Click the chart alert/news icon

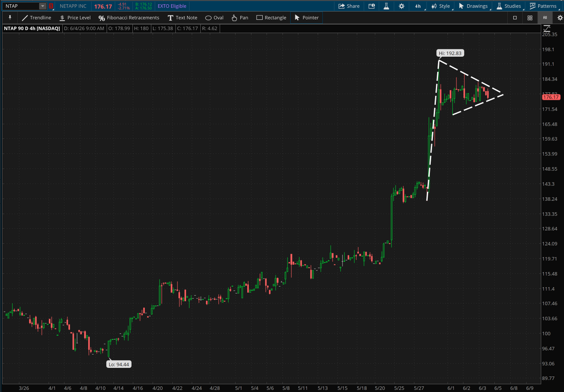tap(372, 6)
